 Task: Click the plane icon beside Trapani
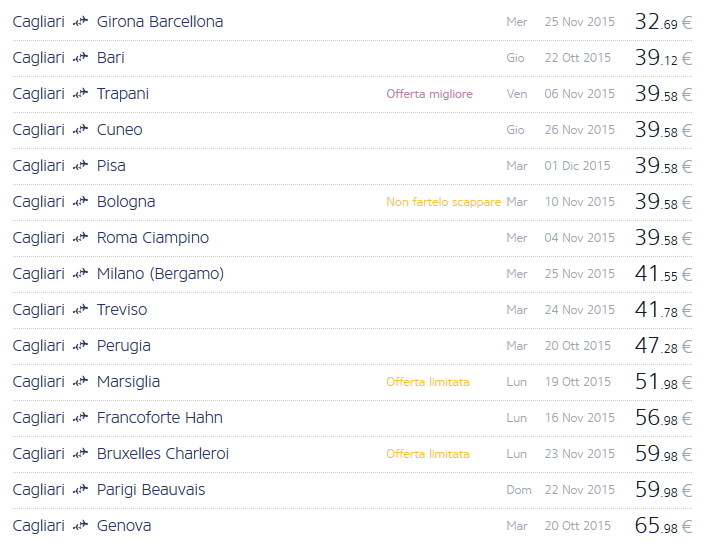81,94
